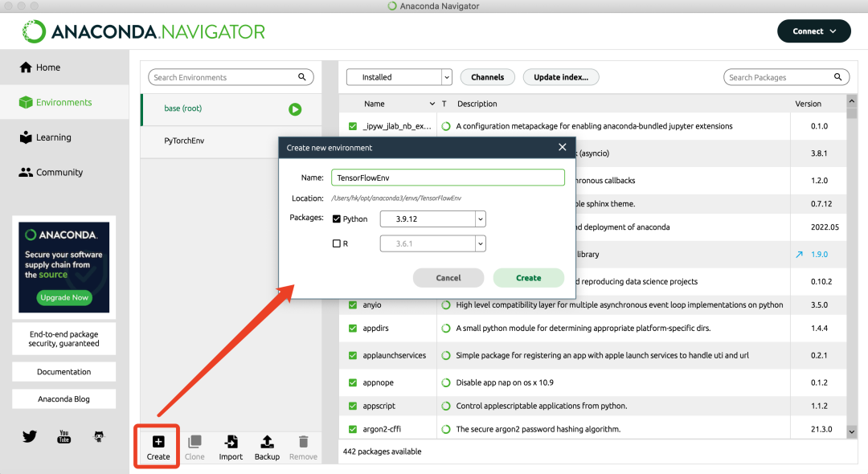The width and height of the screenshot is (868, 474).
Task: Click the Anaconda security ad banner
Action: (x=64, y=268)
